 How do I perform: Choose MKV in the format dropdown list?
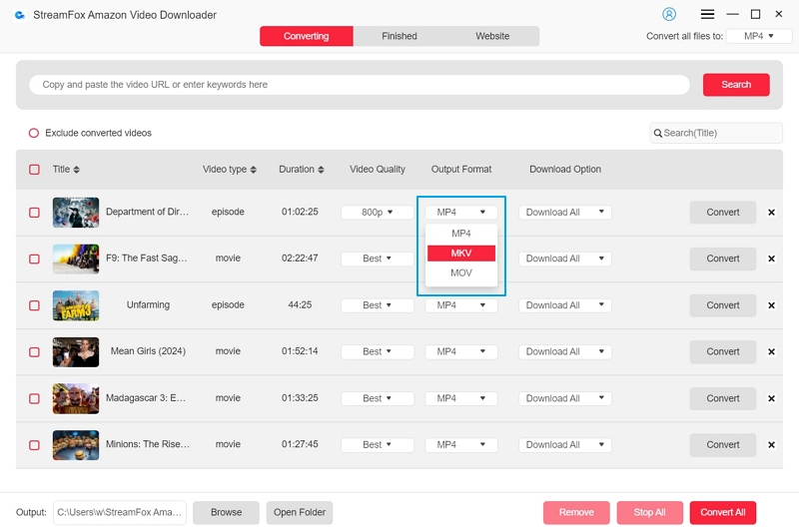pyautogui.click(x=461, y=254)
